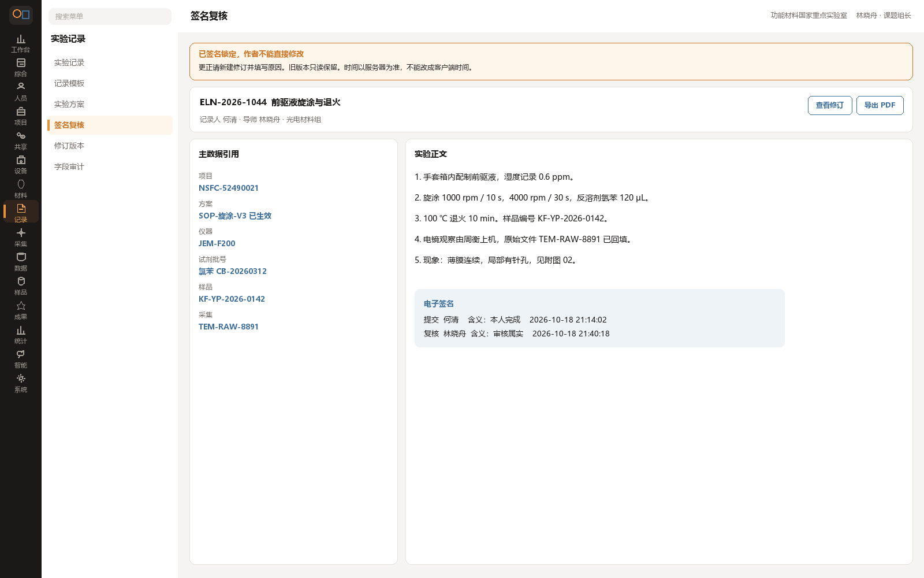Open 实验记录 menu item
924x578 pixels.
coord(110,62)
